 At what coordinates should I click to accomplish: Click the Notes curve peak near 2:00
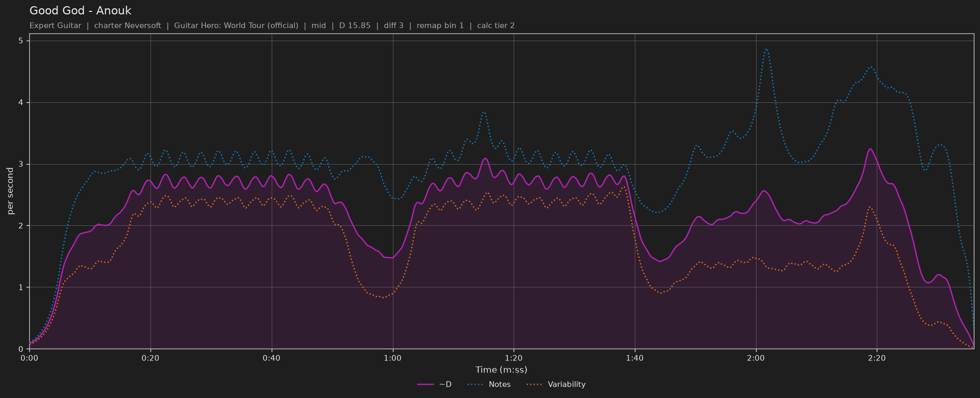[766, 49]
